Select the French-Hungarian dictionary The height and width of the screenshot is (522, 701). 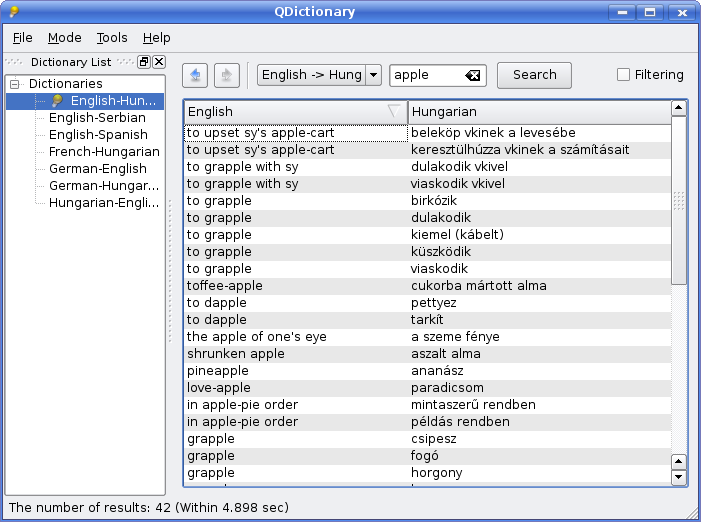(104, 152)
